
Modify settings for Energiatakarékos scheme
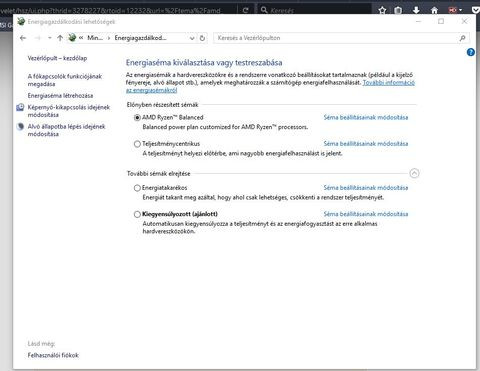click(366, 188)
